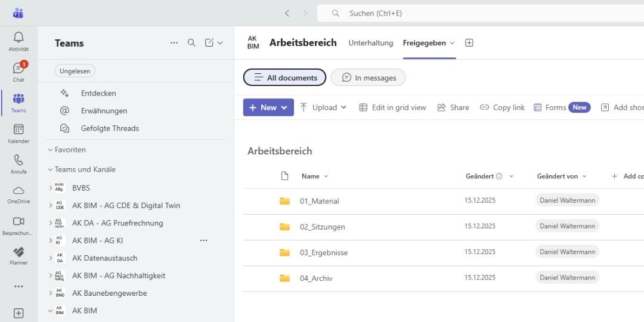This screenshot has width=644, height=322.
Task: Expand AK BIM - AG CDE & Digital Twin
Action: tap(51, 205)
